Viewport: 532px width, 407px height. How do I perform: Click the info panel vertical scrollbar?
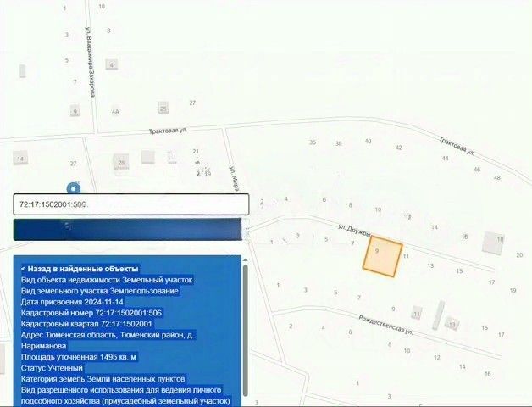246,330
